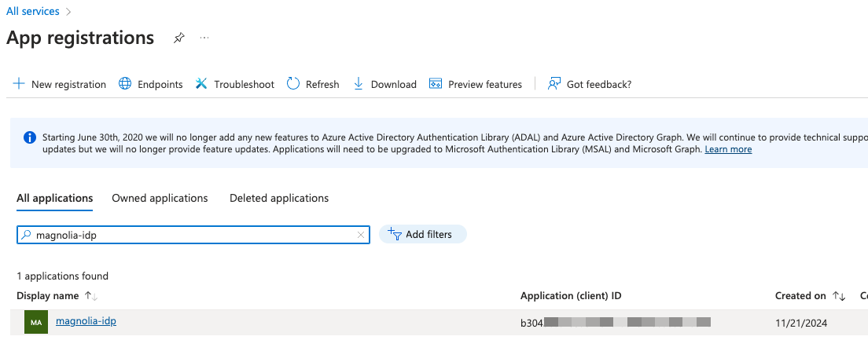Click the Troubleshoot tools icon

[x=201, y=84]
